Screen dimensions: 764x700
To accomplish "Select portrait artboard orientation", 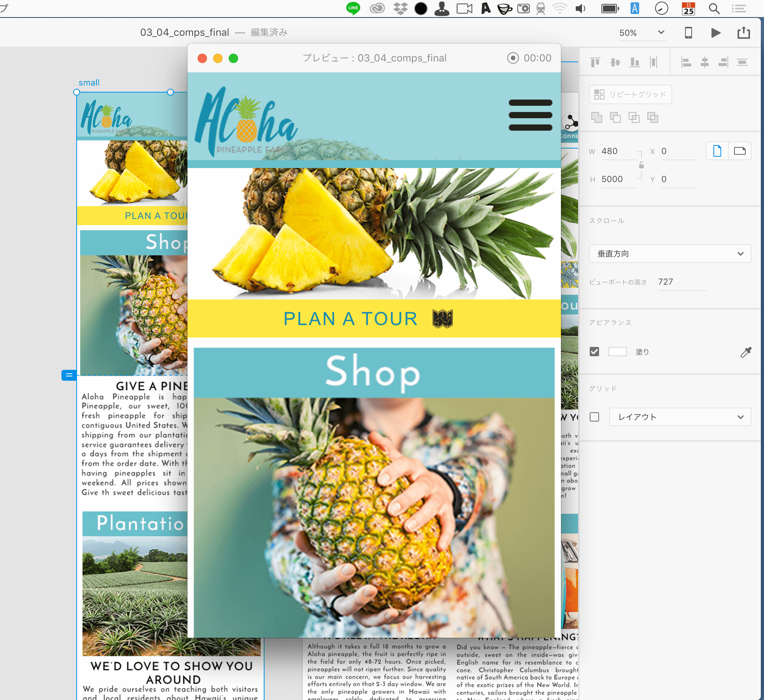I will pyautogui.click(x=717, y=151).
